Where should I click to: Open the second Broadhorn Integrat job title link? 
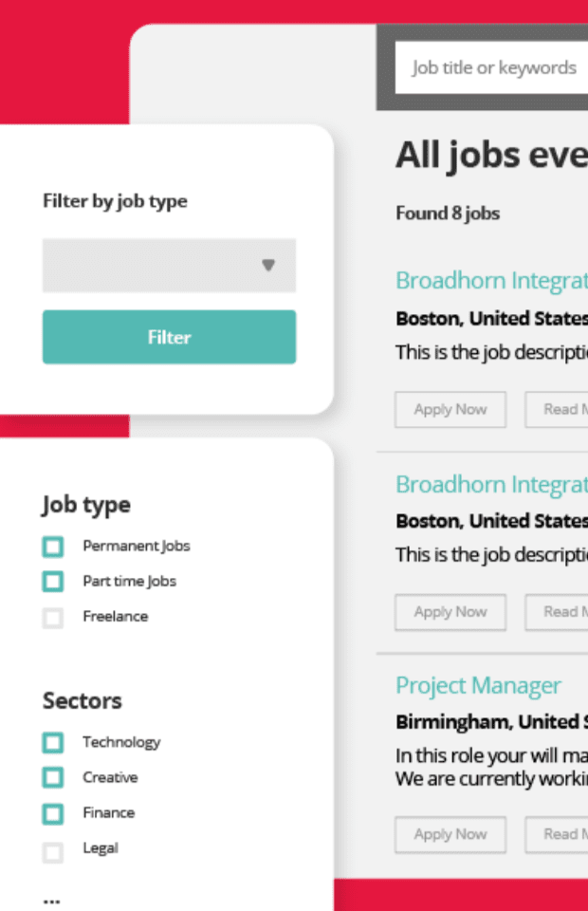[x=491, y=484]
